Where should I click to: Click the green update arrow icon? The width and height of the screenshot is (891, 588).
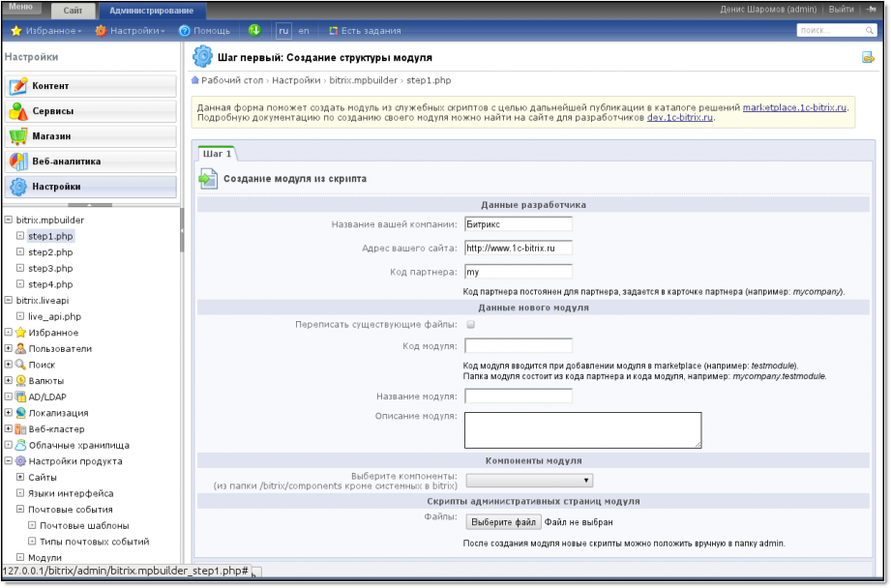[x=254, y=31]
